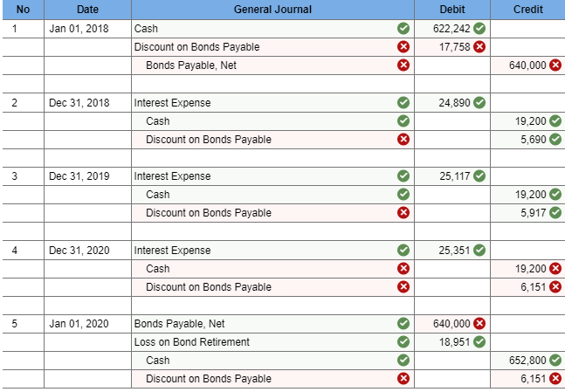Click the red X on entry 4's Discount on Bonds Payable account
The width and height of the screenshot is (565, 392).
403,286
